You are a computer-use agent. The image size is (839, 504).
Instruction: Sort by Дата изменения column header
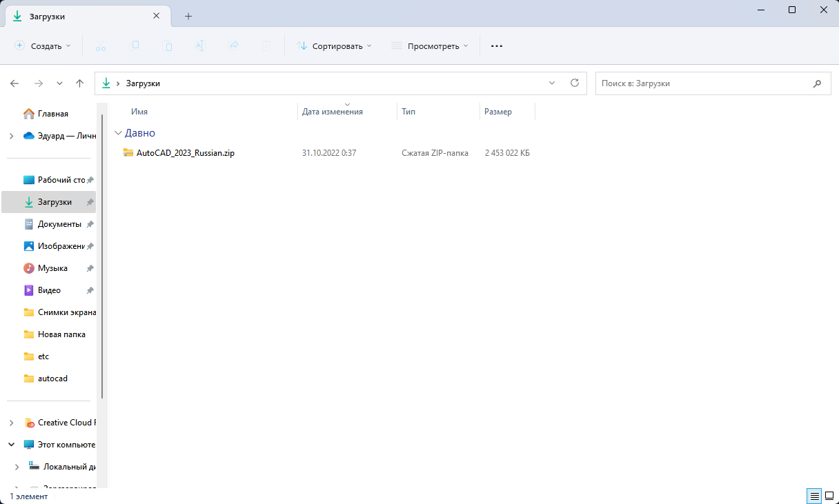tap(333, 112)
